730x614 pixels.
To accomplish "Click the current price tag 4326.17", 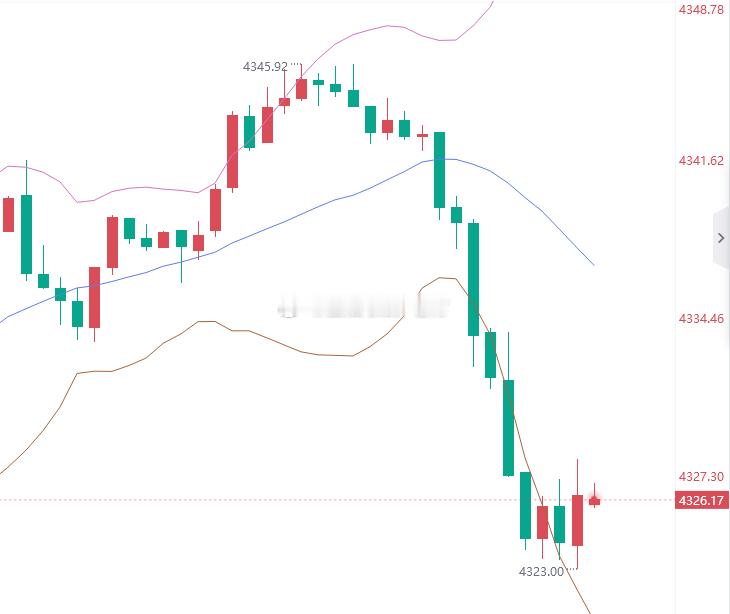I will coord(702,500).
